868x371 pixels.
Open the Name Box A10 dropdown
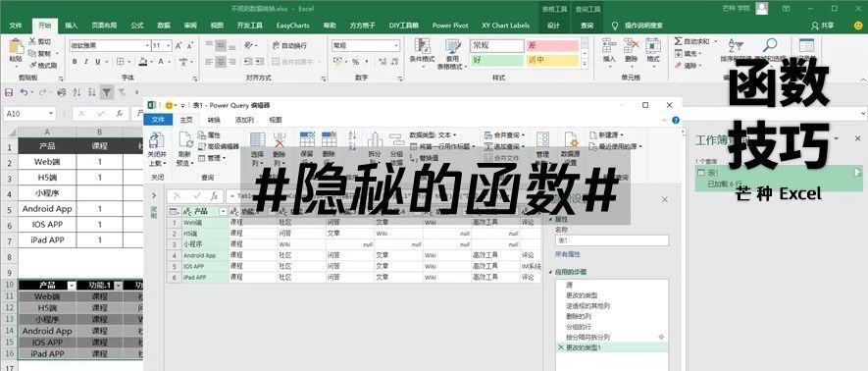[x=51, y=114]
